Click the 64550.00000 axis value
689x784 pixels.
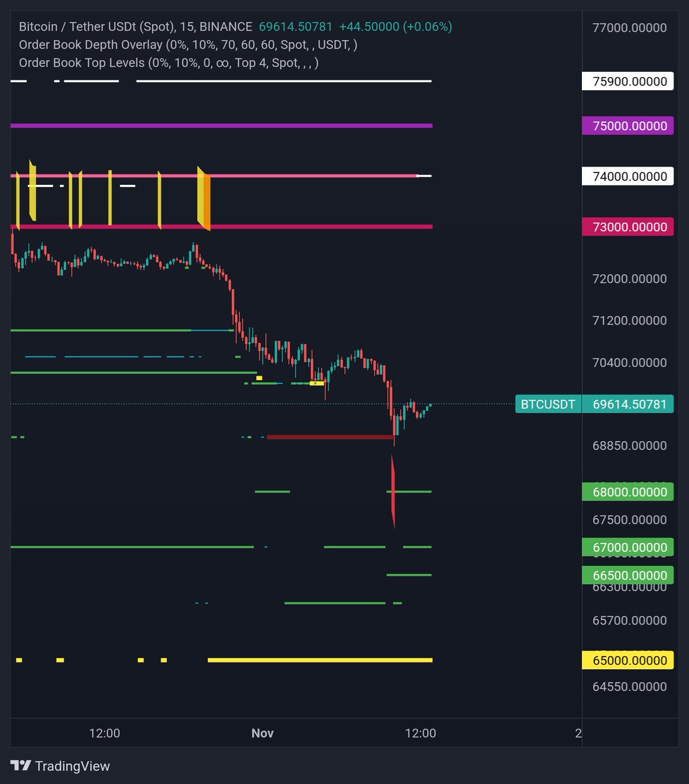click(630, 687)
